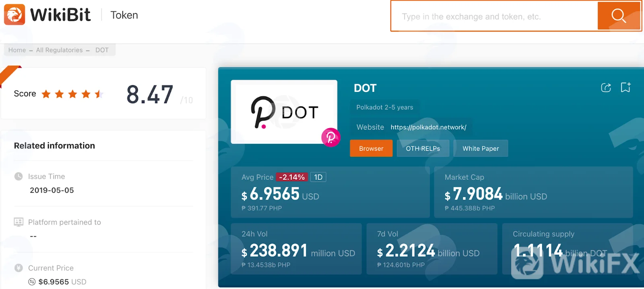Viewport: 644px width, 289px height.
Task: Click the Polkadot 2-5 years tag
Action: [x=385, y=107]
